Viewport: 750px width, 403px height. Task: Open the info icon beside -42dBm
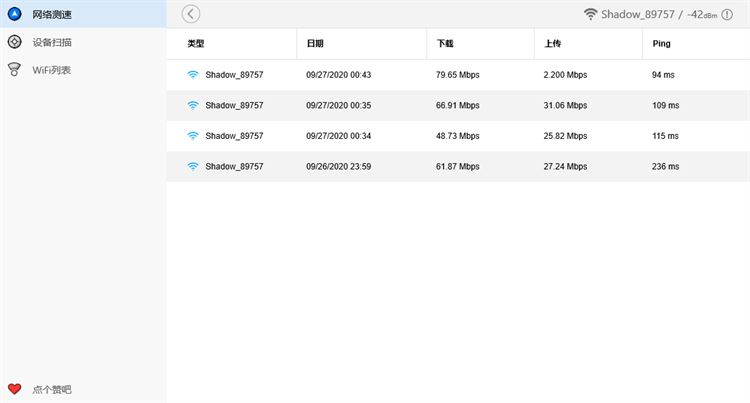(x=727, y=15)
